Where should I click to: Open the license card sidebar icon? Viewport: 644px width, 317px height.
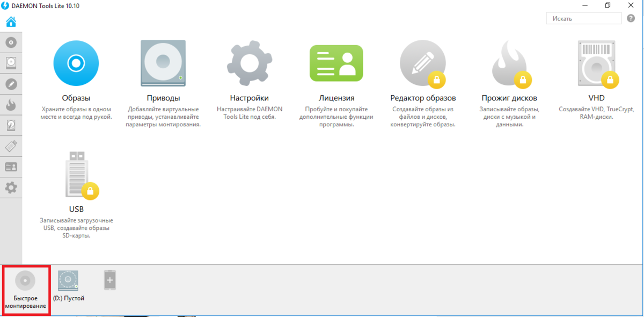pyautogui.click(x=11, y=167)
